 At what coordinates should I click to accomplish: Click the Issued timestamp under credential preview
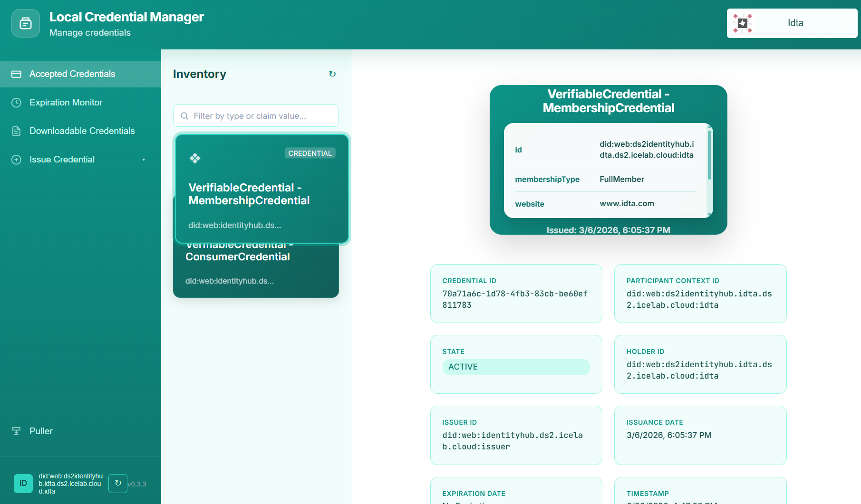point(609,230)
